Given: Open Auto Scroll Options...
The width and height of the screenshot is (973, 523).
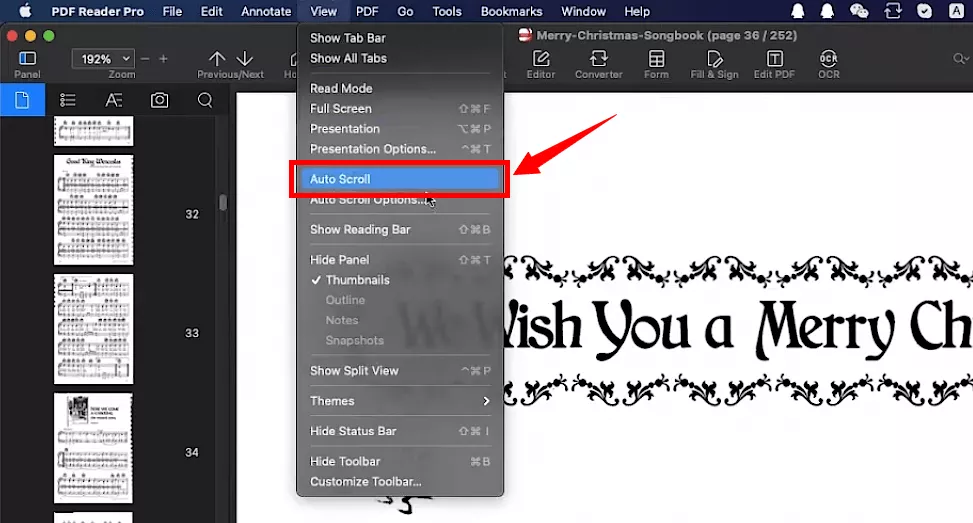Looking at the screenshot, I should 400,200.
